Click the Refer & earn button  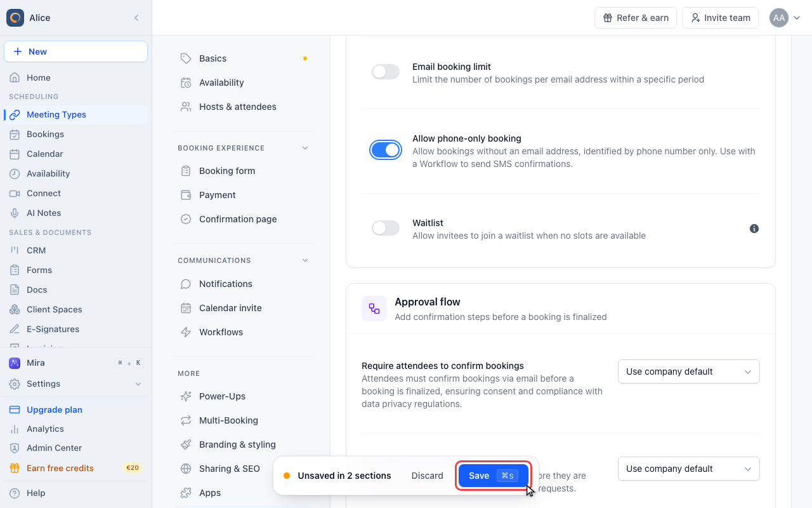[636, 18]
